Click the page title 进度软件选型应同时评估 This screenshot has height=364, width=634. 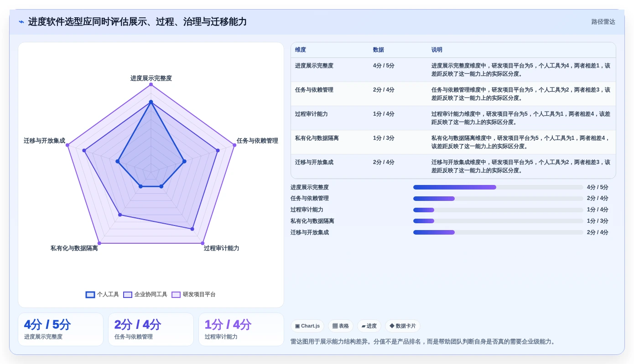click(137, 22)
